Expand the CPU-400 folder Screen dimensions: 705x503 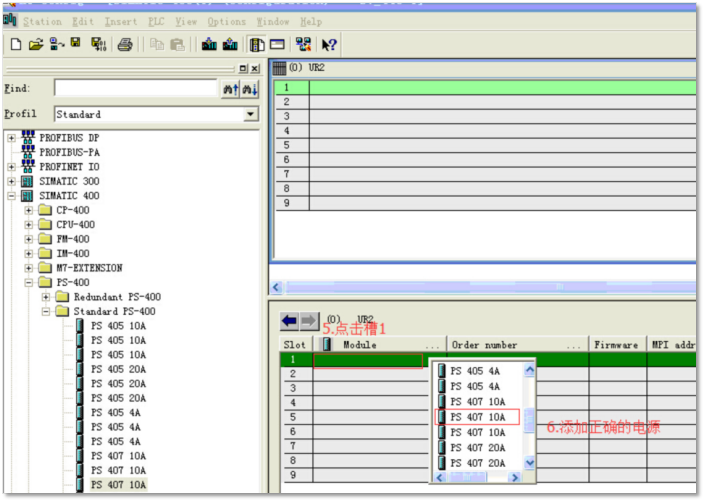pos(29,225)
